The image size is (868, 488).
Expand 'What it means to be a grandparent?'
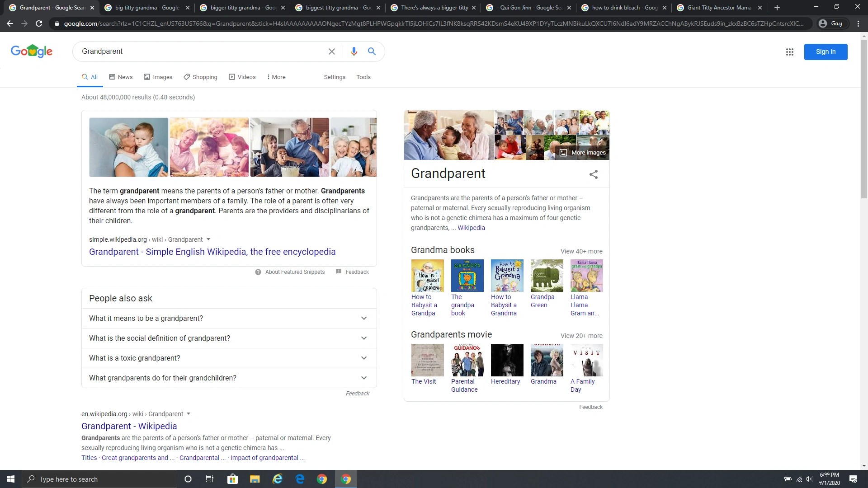[x=363, y=318]
